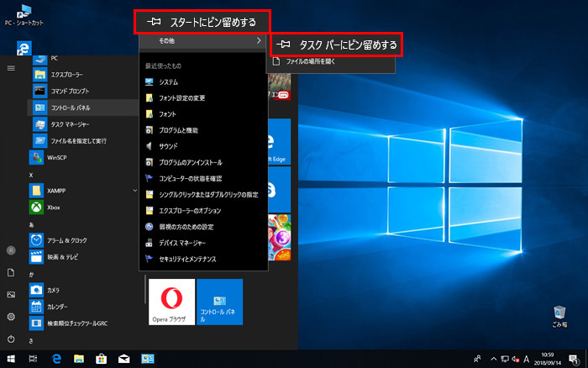Click the monitor icon next to システム

[149, 81]
